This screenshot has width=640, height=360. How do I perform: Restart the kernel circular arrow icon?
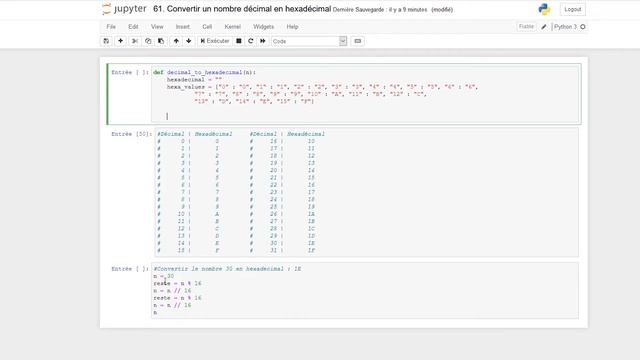click(251, 41)
